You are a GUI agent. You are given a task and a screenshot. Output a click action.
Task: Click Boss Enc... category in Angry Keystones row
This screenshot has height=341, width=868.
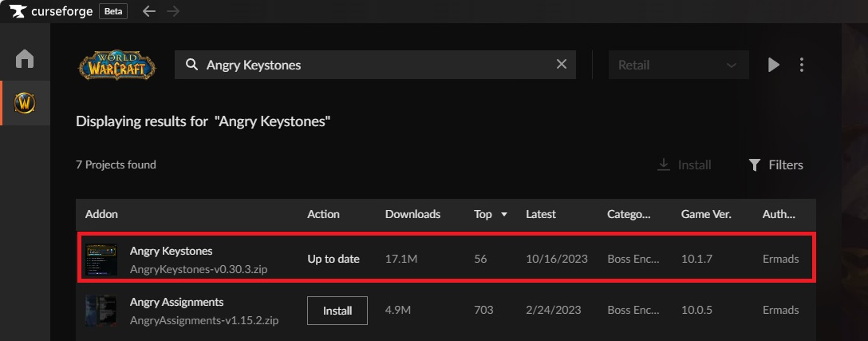pyautogui.click(x=633, y=259)
